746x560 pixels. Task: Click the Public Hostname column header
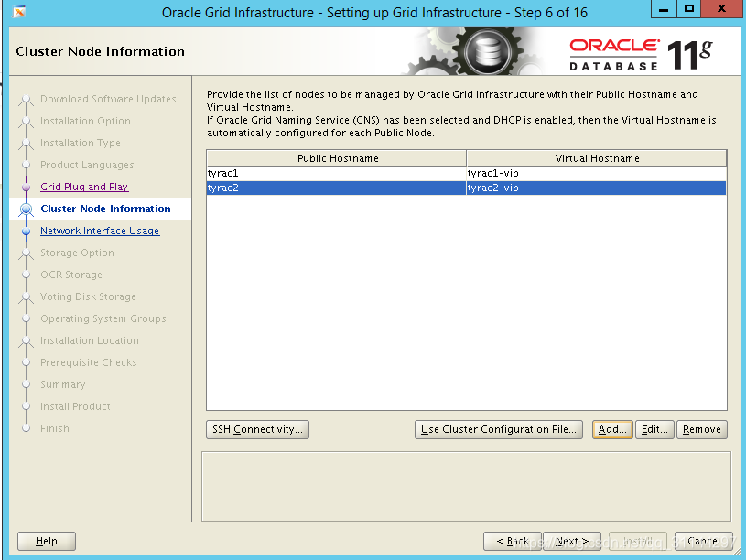click(337, 158)
